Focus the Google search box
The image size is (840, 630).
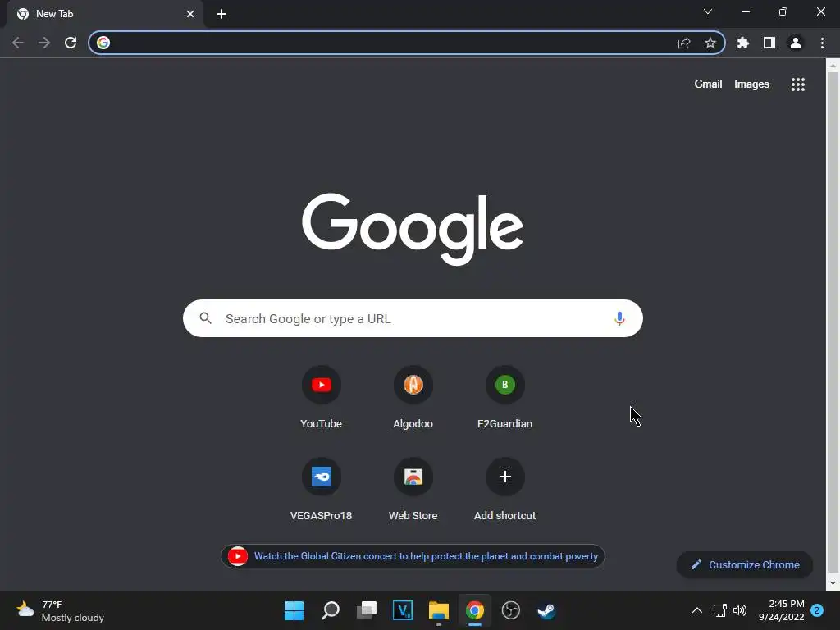(413, 319)
